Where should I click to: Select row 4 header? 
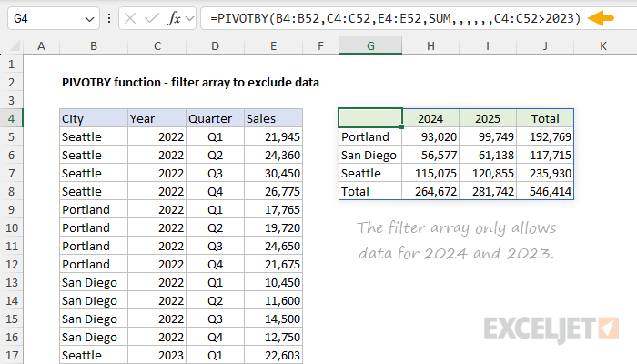pyautogui.click(x=11, y=118)
